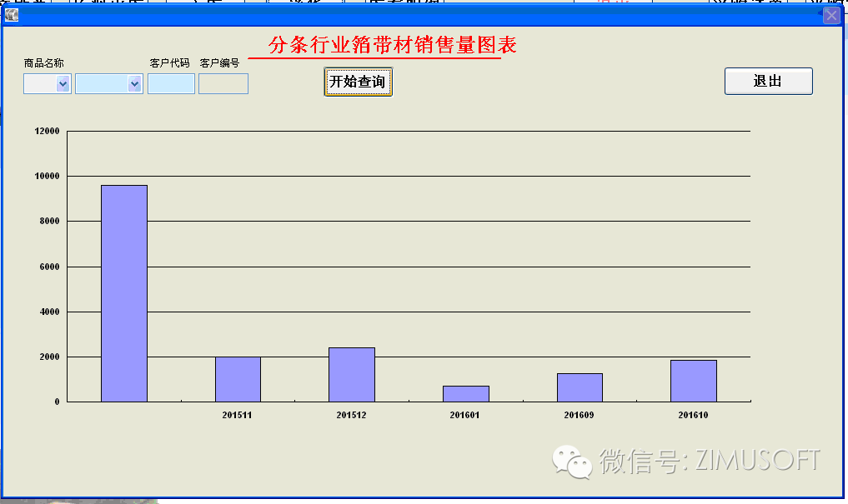848x504 pixels.
Task: Expand the second wider dropdown box
Action: point(133,84)
